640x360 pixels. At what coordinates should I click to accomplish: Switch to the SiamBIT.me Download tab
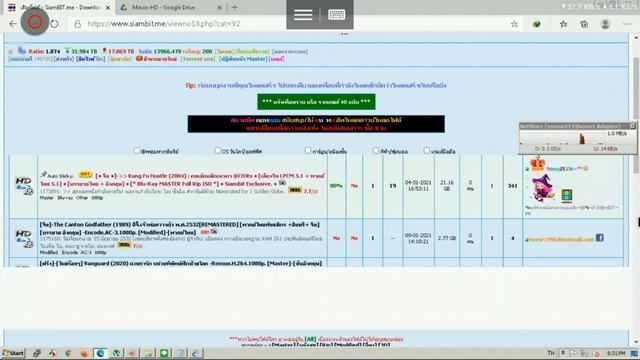(59, 7)
